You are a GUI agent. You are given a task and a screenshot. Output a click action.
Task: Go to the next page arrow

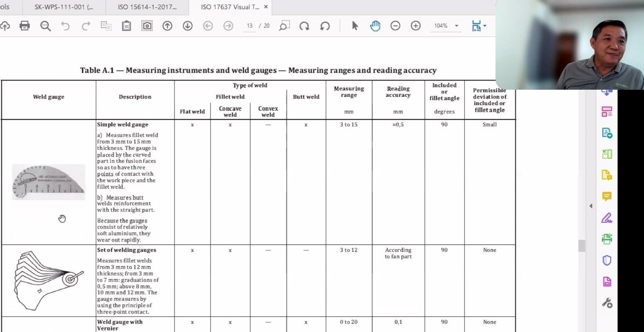[x=188, y=26]
